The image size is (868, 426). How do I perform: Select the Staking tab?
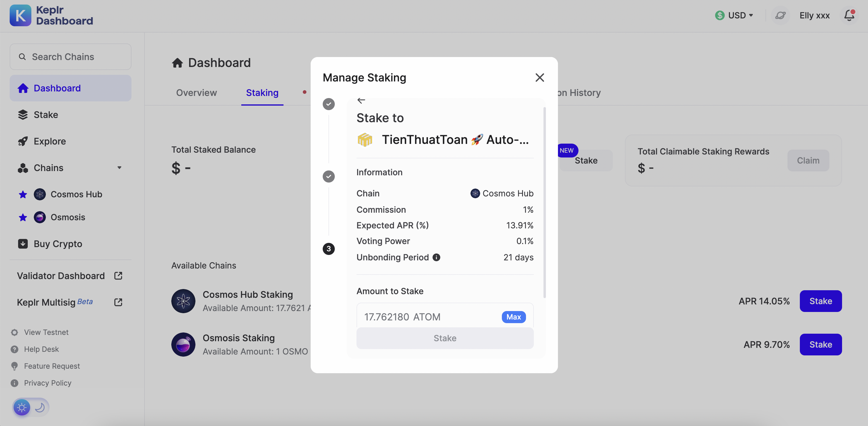tap(262, 93)
